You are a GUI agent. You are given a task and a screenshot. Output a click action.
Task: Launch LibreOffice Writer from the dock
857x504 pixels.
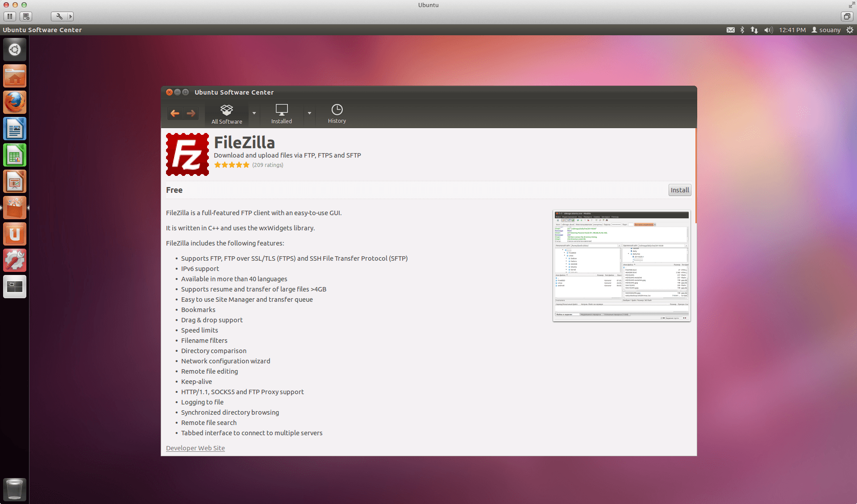15,129
